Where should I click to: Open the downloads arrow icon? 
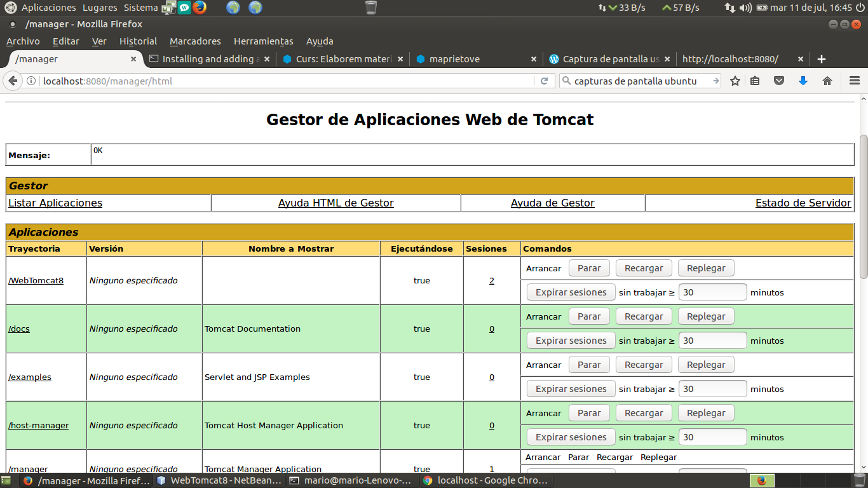[x=803, y=81]
